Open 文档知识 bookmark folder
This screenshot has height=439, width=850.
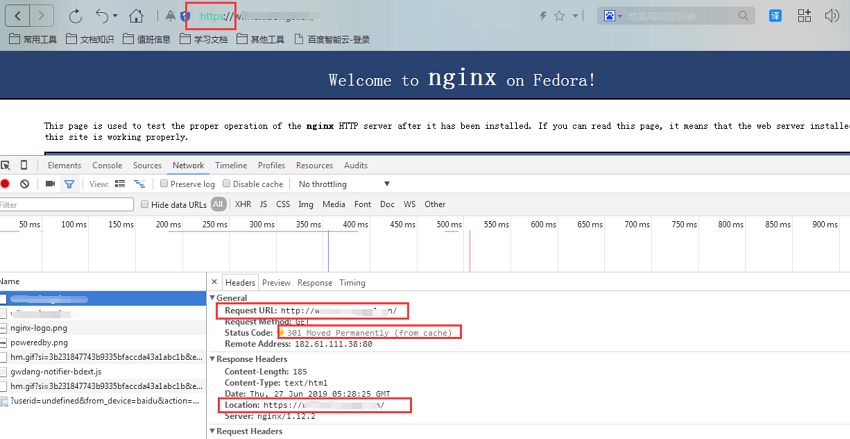pyautogui.click(x=90, y=39)
